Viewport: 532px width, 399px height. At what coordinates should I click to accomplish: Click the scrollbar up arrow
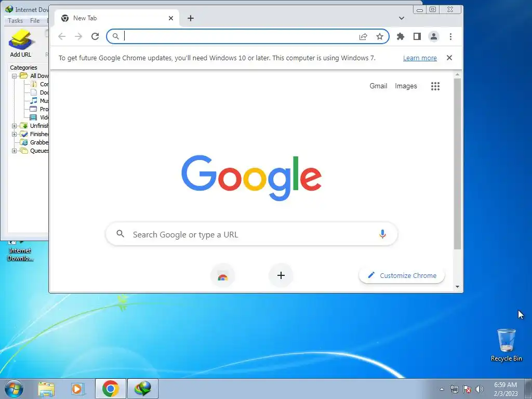(457, 75)
